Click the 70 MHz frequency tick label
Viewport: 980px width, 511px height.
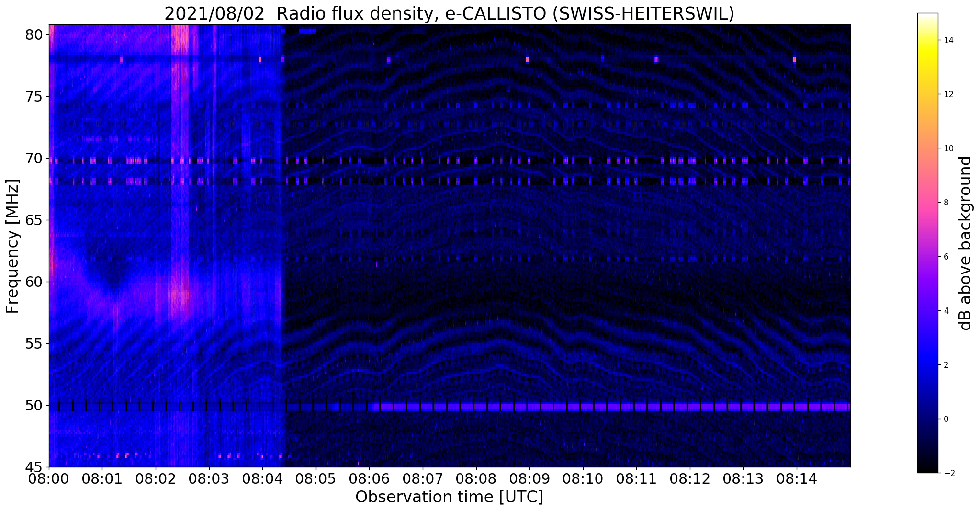[35, 159]
